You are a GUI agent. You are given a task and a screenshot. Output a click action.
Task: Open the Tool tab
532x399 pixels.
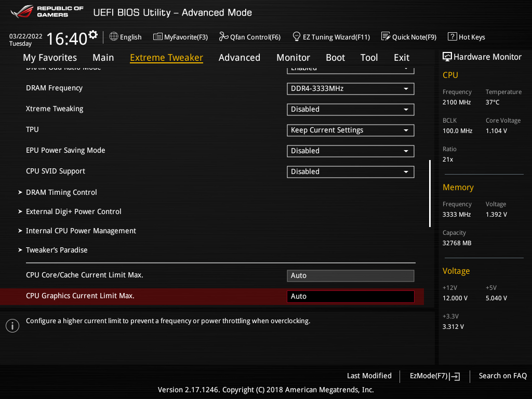click(x=369, y=58)
